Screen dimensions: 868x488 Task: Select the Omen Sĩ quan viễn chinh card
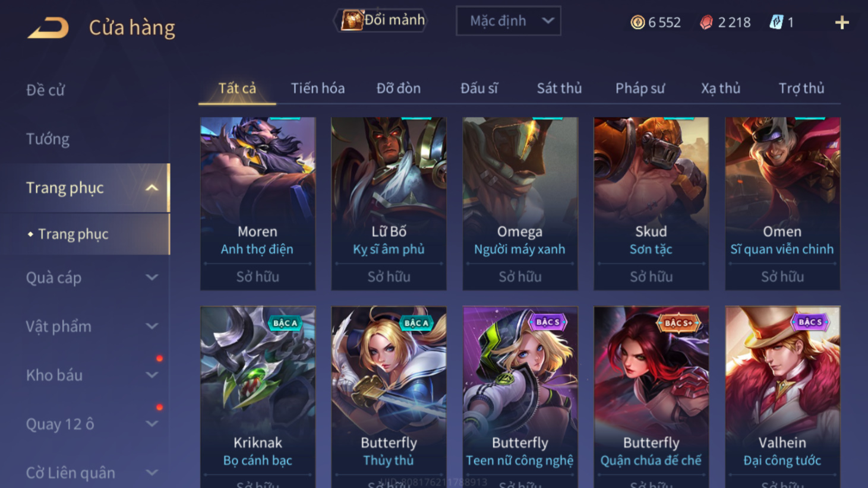(782, 204)
